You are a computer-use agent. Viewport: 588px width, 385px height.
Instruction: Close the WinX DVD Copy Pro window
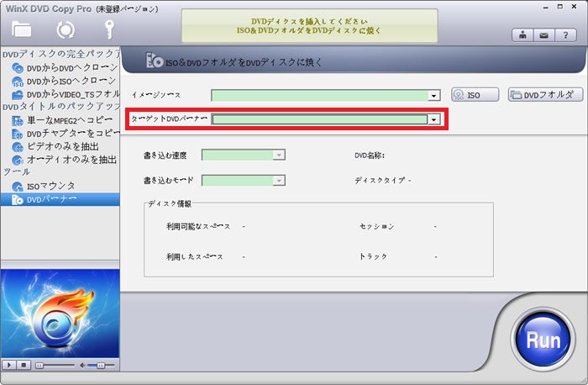pyautogui.click(x=574, y=7)
